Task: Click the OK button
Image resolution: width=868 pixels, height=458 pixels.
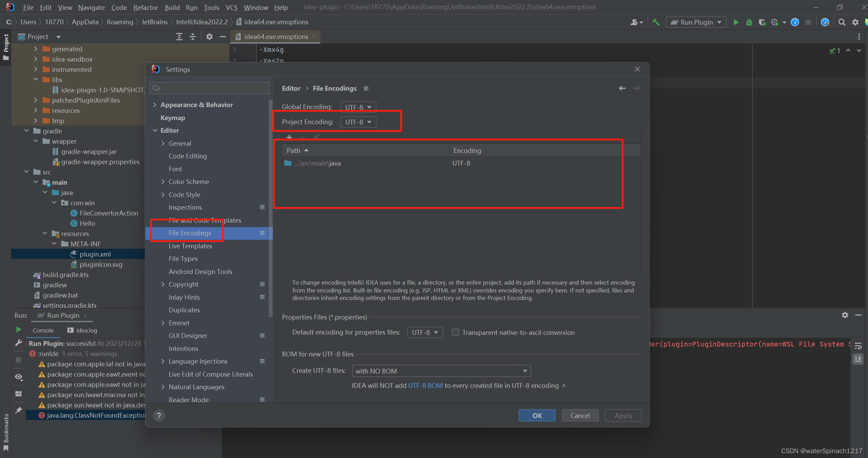Action: [537, 416]
